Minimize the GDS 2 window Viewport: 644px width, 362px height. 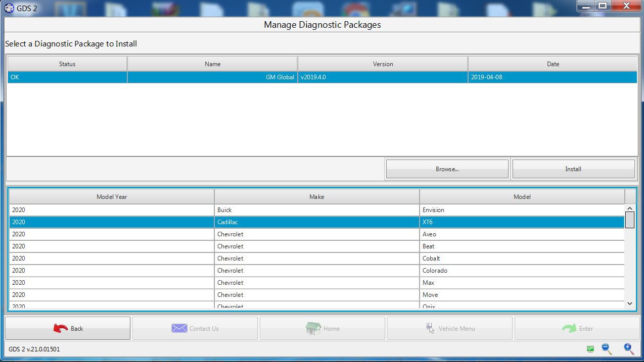586,6
